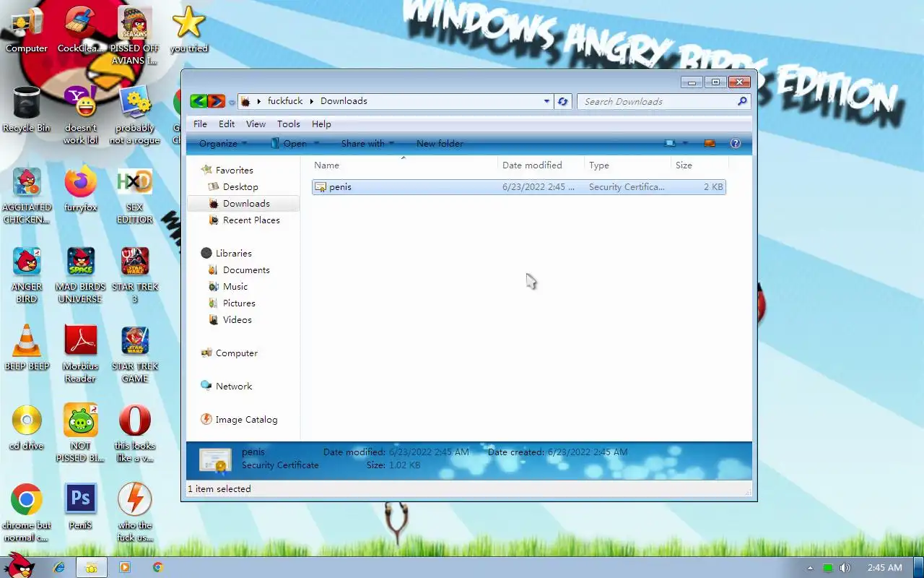Expand the Open button's dropdown arrow

316,143
